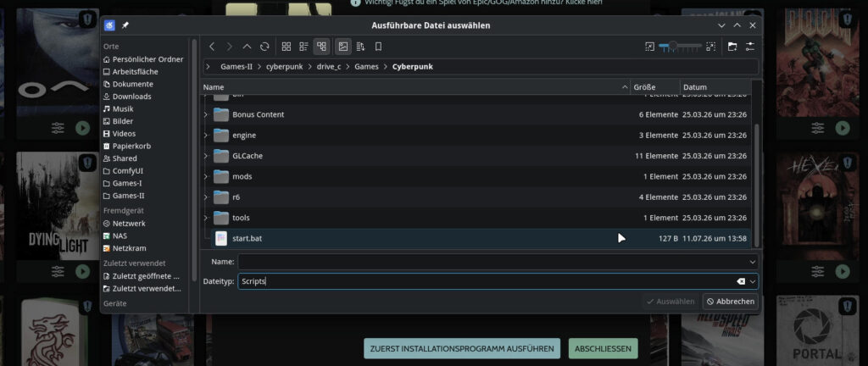The image size is (868, 366).
Task: Pin the dialog window on top
Action: (x=125, y=25)
